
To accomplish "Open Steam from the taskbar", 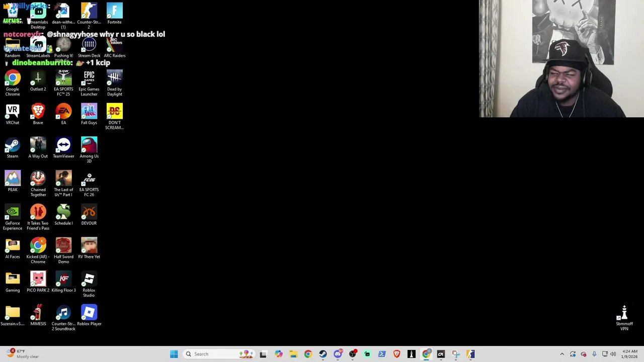I will (323, 354).
